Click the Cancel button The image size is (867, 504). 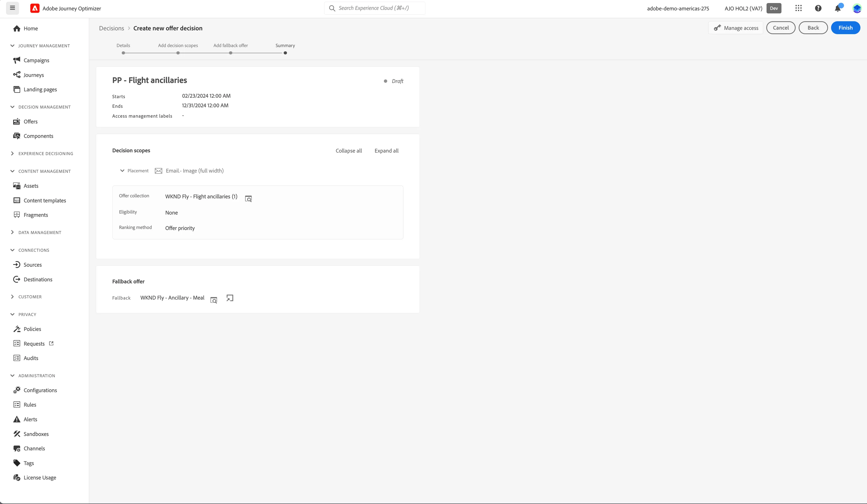click(781, 28)
